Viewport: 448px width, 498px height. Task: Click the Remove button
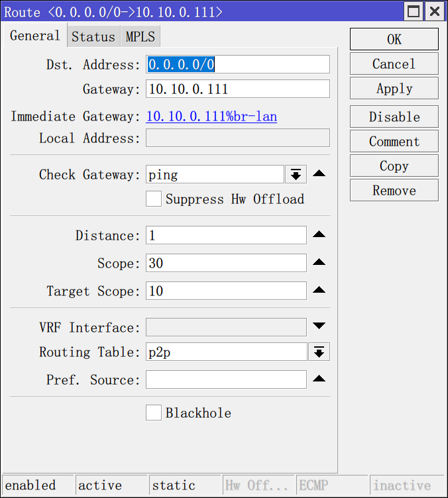(394, 190)
